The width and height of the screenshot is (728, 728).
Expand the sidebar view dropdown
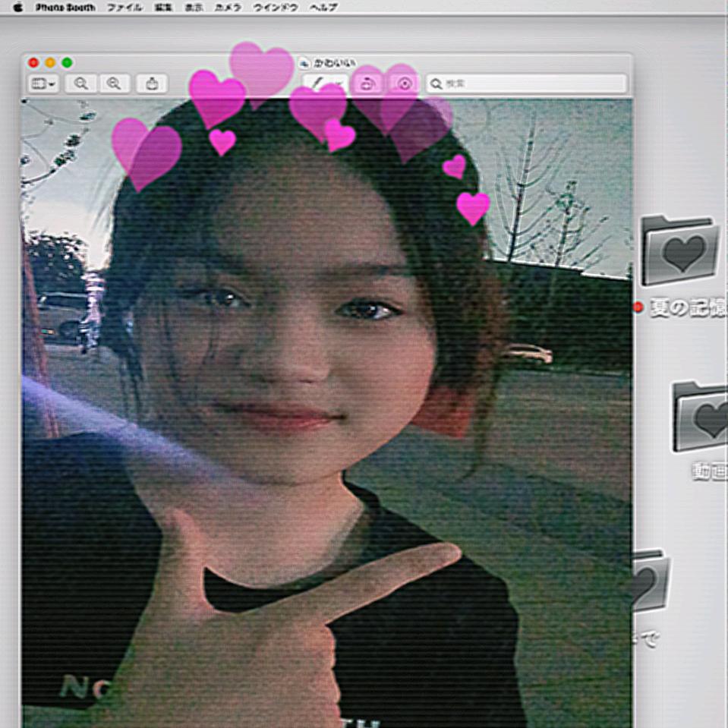pyautogui.click(x=43, y=84)
